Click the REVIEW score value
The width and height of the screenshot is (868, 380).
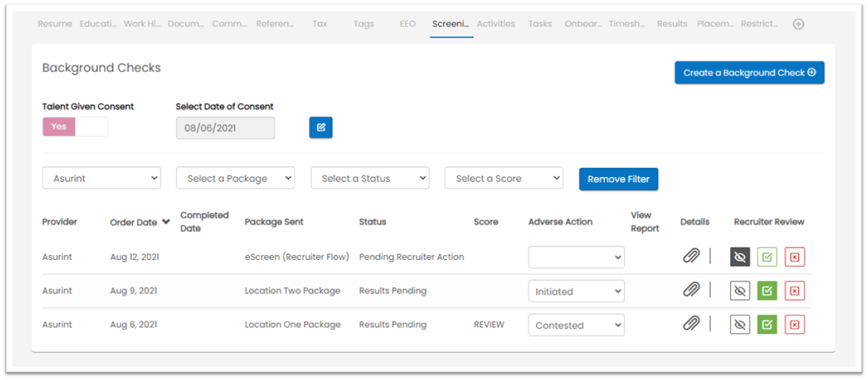pos(489,324)
